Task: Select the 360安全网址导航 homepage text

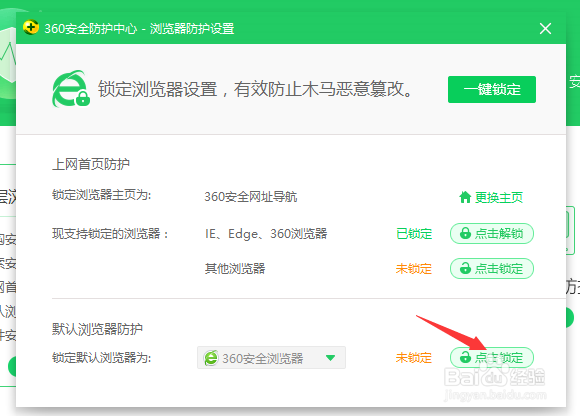Action: [251, 197]
